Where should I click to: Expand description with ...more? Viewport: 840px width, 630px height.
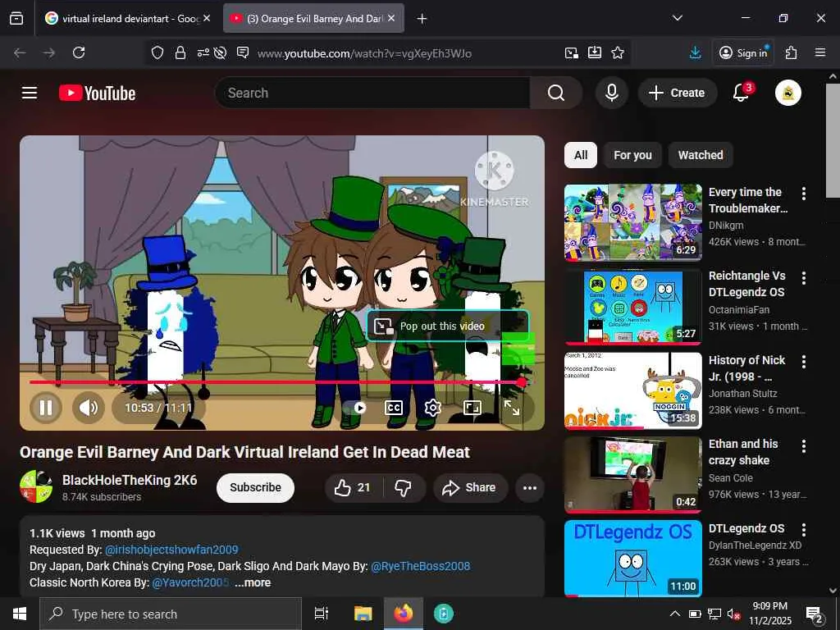[x=253, y=583]
